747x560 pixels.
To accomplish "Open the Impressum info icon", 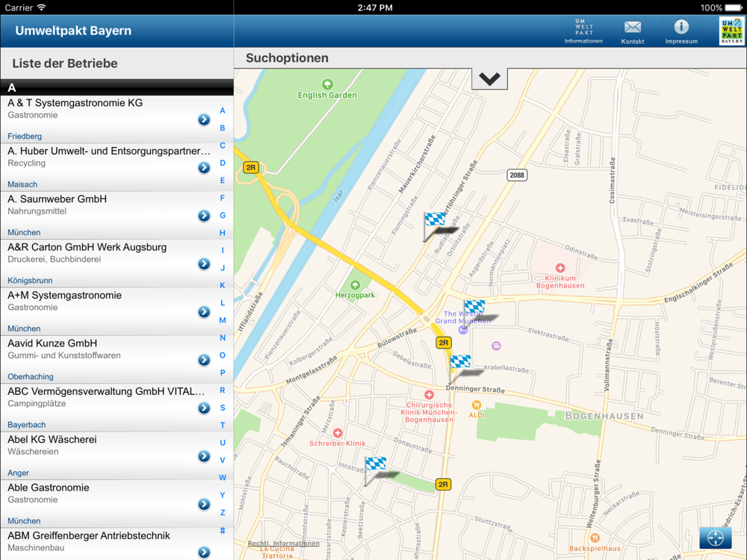I will click(x=681, y=27).
